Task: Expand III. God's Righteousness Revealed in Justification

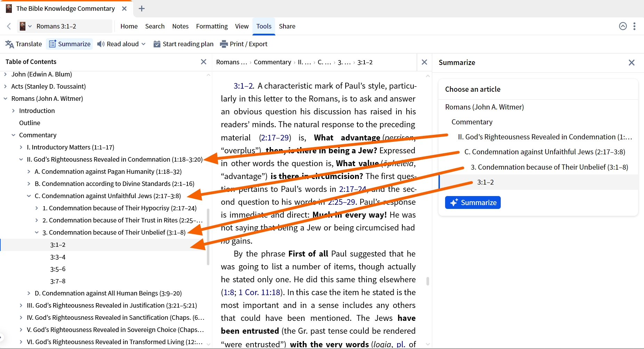Action: 21,305
